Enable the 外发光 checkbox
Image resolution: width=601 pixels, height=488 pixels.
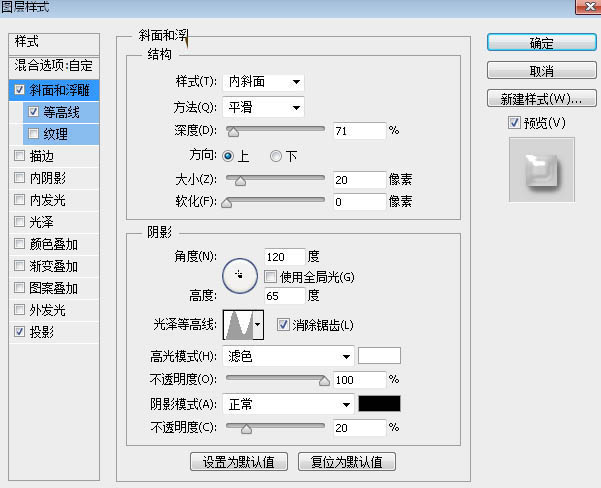tap(19, 309)
